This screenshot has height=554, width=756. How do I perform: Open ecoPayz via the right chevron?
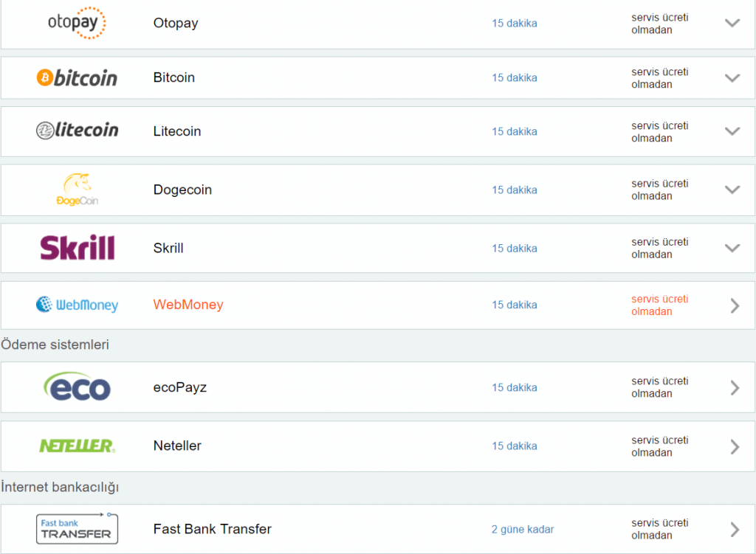(734, 387)
